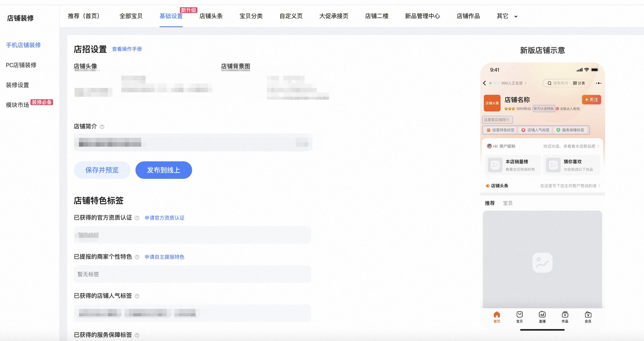Click 保存并预览 button
This screenshot has width=644, height=341.
(x=102, y=170)
